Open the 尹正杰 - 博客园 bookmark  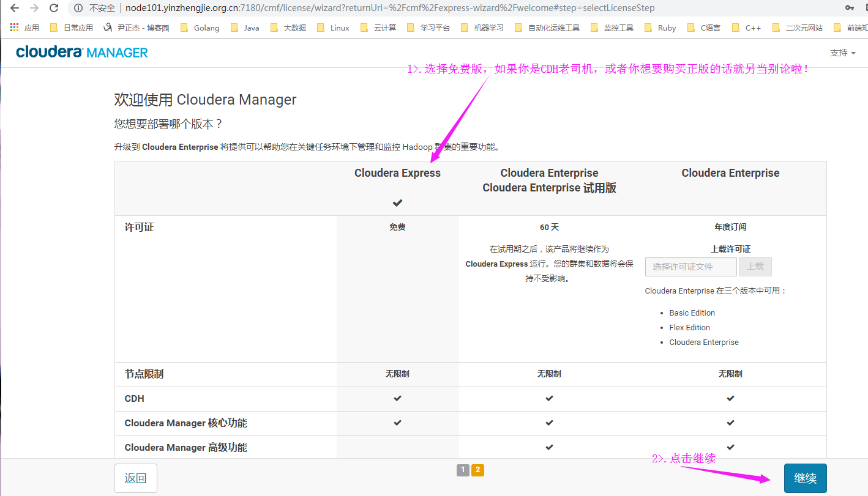(137, 28)
